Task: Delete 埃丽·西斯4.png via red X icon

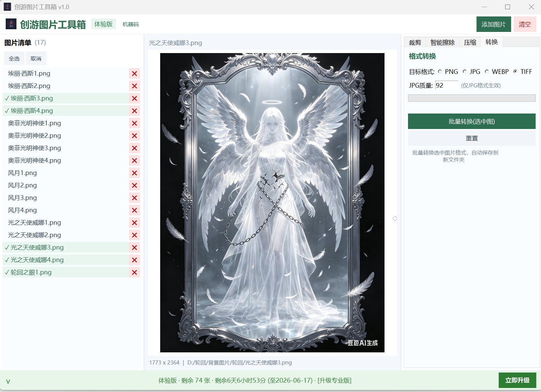Action: click(x=134, y=111)
